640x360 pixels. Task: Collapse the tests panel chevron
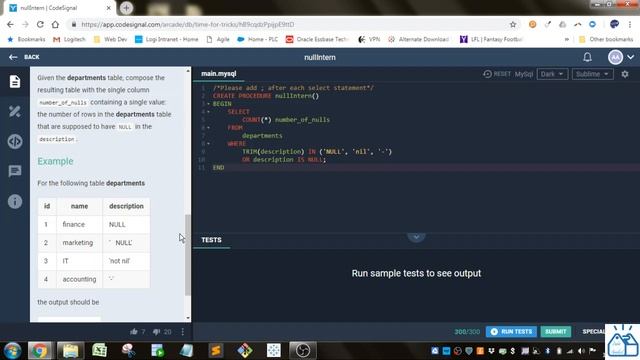click(x=416, y=237)
